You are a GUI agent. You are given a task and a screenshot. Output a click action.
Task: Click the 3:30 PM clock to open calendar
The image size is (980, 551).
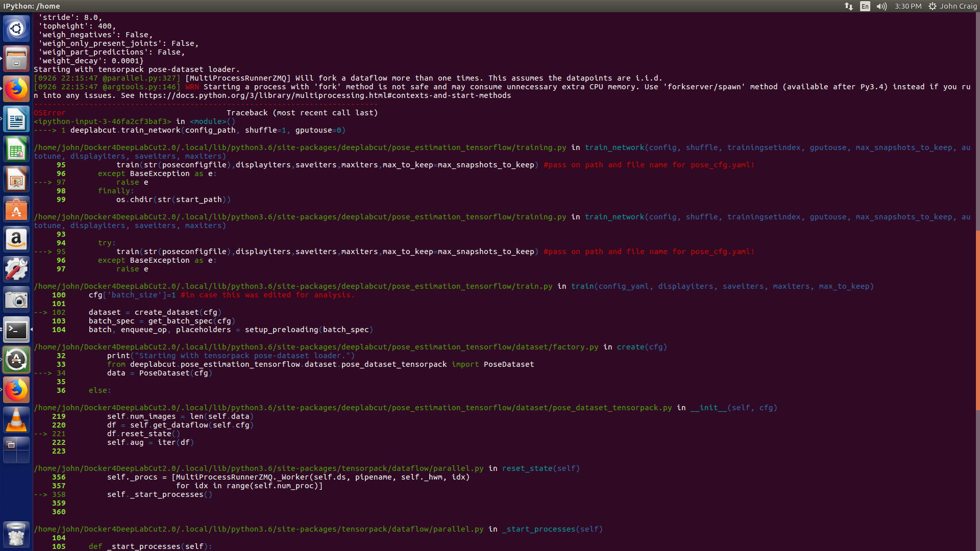click(908, 7)
